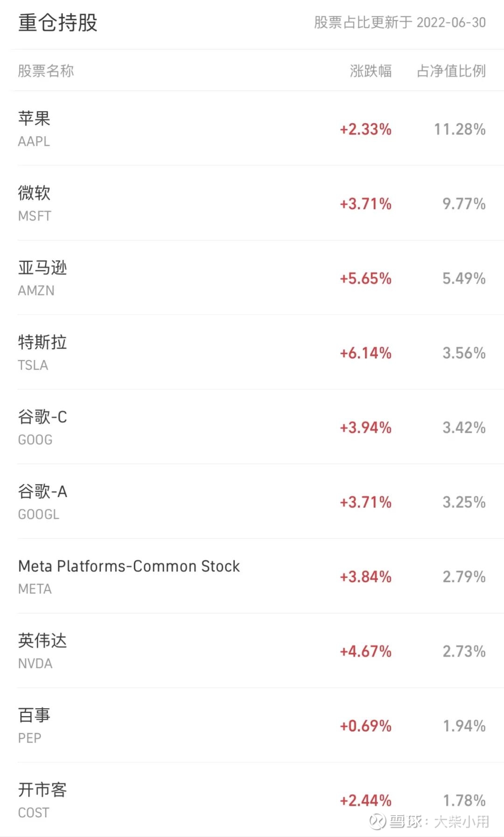Image resolution: width=504 pixels, height=837 pixels.
Task: Click the 雪球 watermark logo icon
Action: [x=377, y=822]
